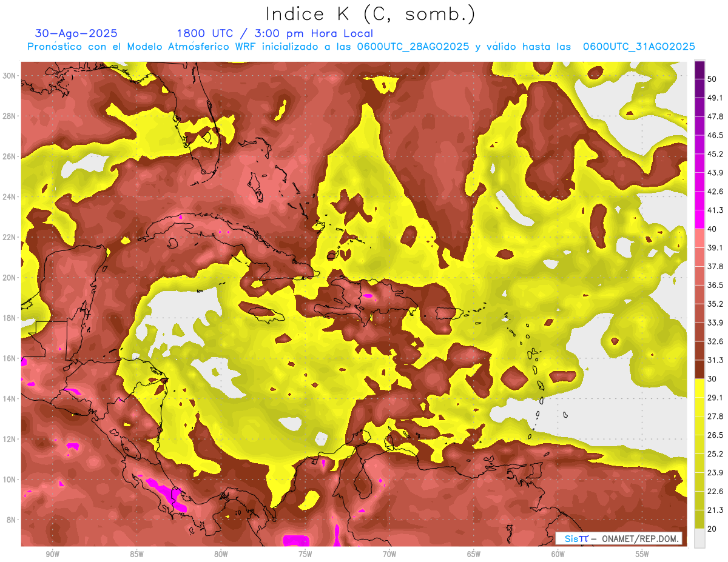This screenshot has width=728, height=562.
Task: Click the "32.6" colorbar value
Action: coord(715,341)
